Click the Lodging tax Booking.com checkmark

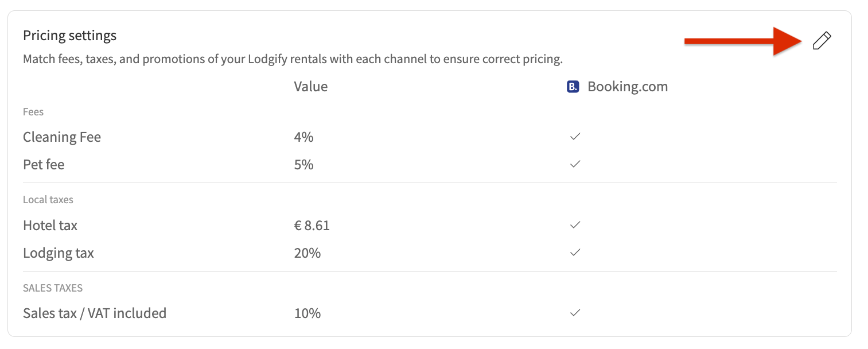click(575, 253)
